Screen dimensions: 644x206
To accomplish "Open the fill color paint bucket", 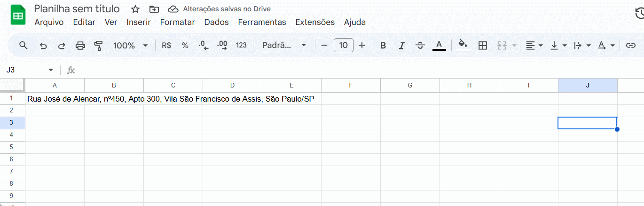I will [463, 45].
